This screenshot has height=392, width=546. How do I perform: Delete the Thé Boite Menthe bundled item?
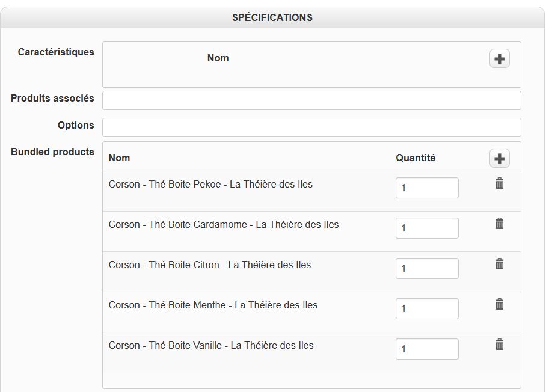499,305
